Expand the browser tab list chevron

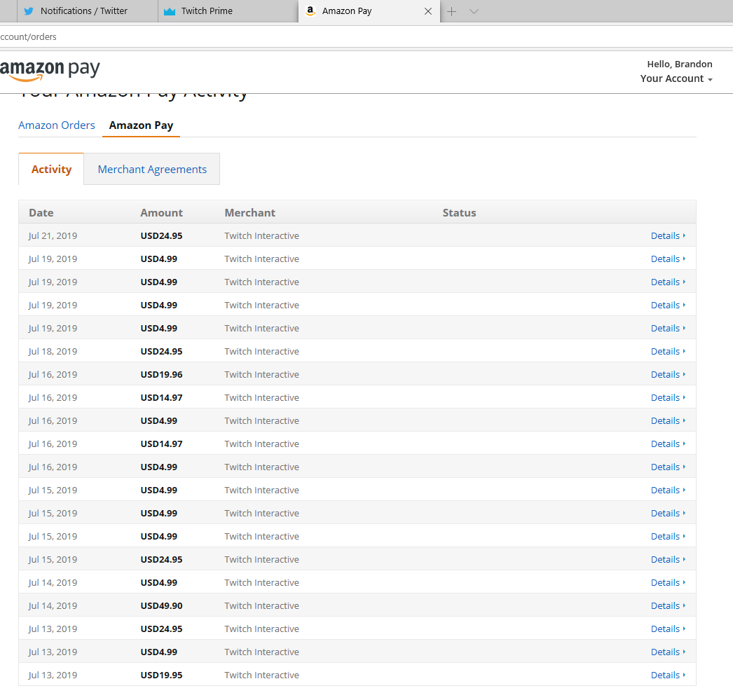coord(474,12)
